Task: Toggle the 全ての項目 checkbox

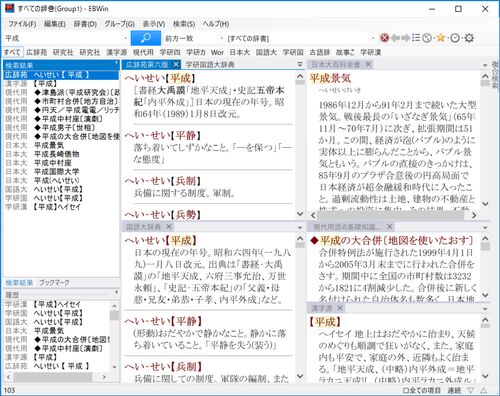Action: [x=421, y=390]
